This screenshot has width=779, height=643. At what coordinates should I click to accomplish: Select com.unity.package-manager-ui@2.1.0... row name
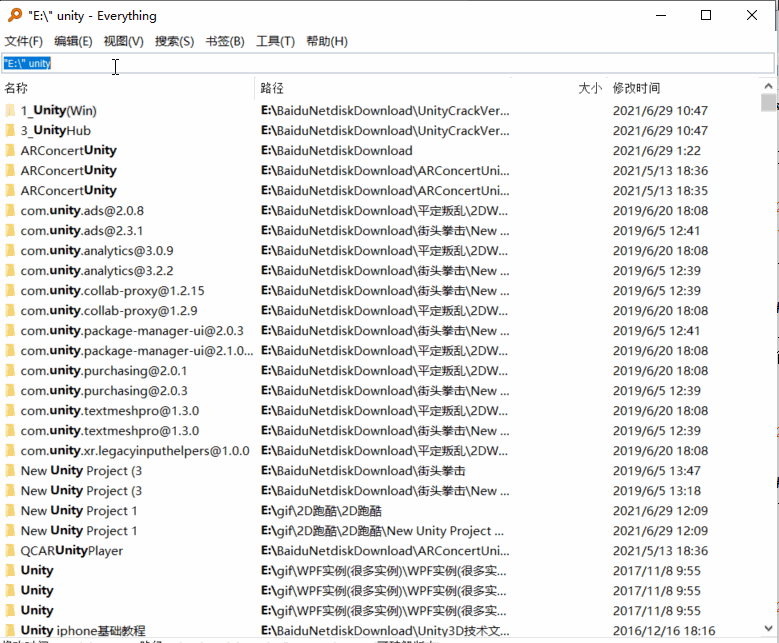tap(137, 351)
